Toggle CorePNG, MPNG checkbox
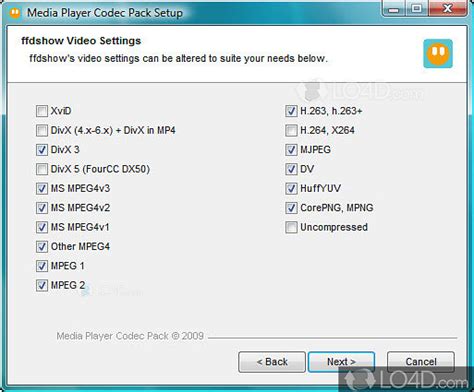 click(x=291, y=208)
